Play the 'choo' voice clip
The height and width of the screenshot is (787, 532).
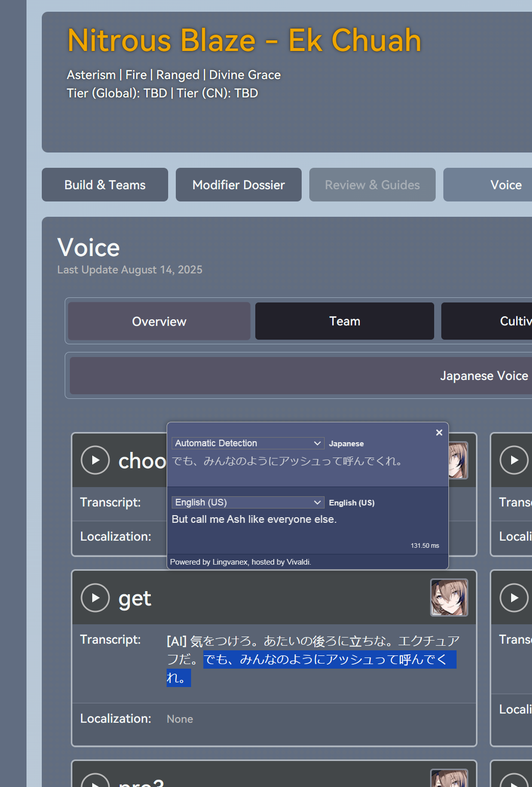95,460
